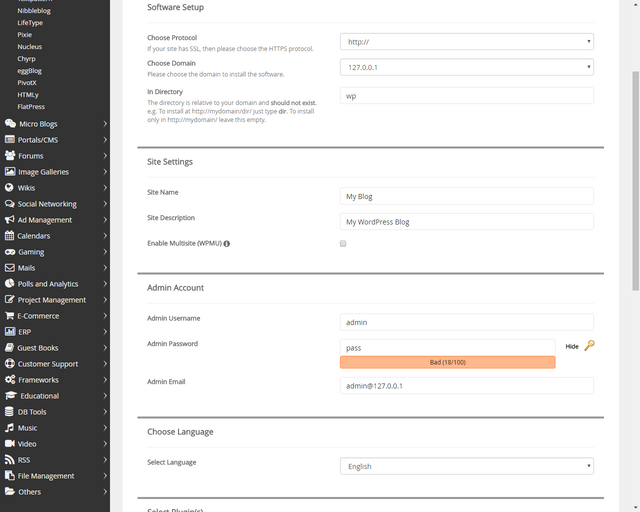Viewport: 640px width, 512px height.
Task: Expand Wikis category chevron
Action: coord(105,188)
